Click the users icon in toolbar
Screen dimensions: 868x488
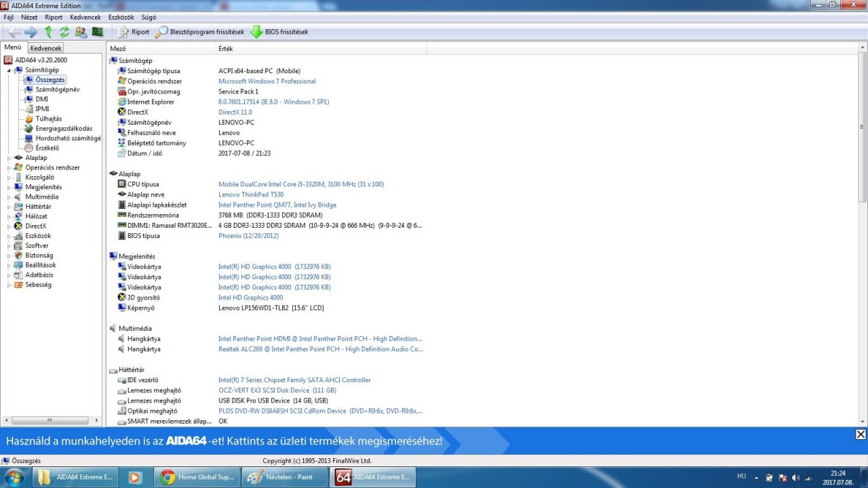pos(81,32)
